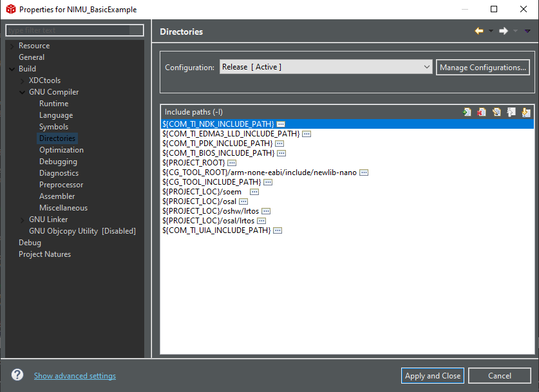Select Directories settings page
Screen dimensions: 539x392
(57, 138)
